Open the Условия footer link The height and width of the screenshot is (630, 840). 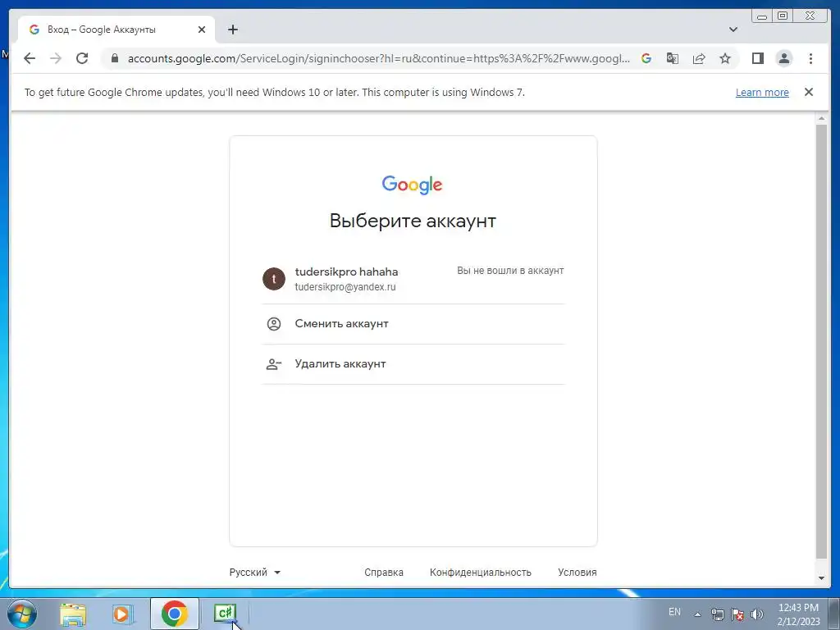pos(577,572)
